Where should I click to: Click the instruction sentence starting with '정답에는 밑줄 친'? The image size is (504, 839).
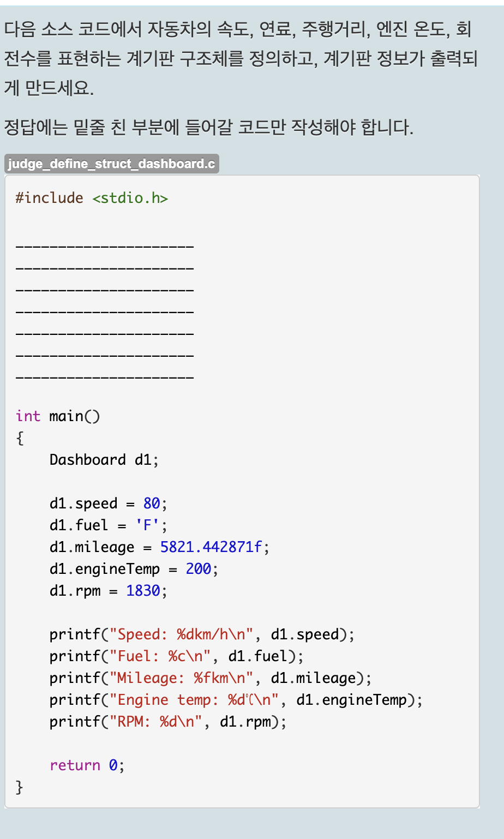click(x=208, y=128)
